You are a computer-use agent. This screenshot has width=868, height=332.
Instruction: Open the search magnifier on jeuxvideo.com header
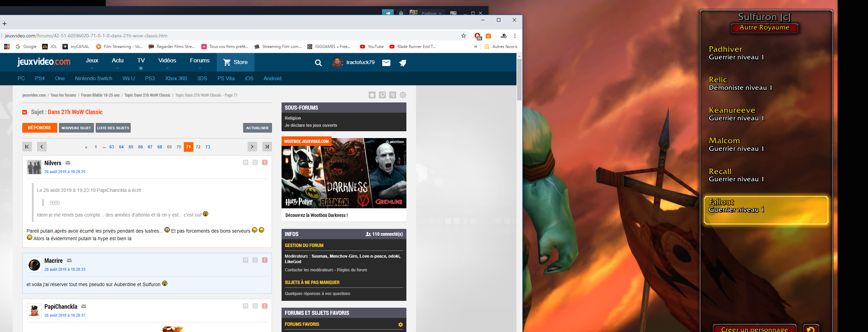coord(318,63)
